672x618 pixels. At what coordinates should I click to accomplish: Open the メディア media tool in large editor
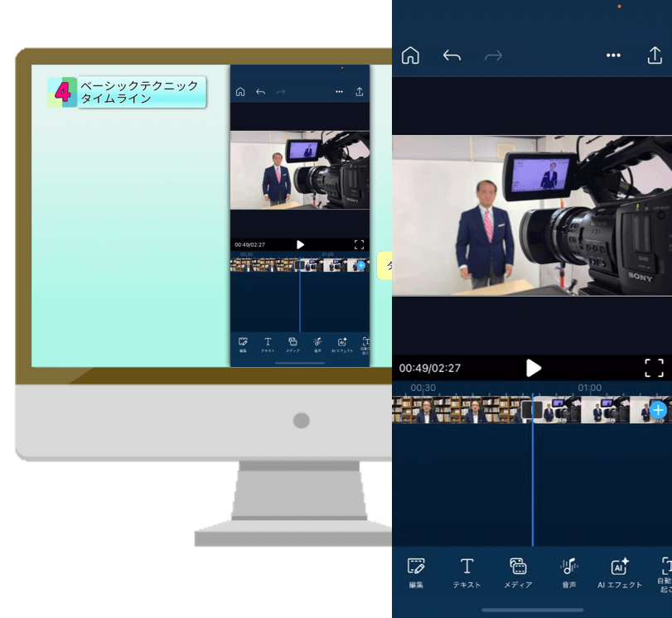pyautogui.click(x=518, y=573)
